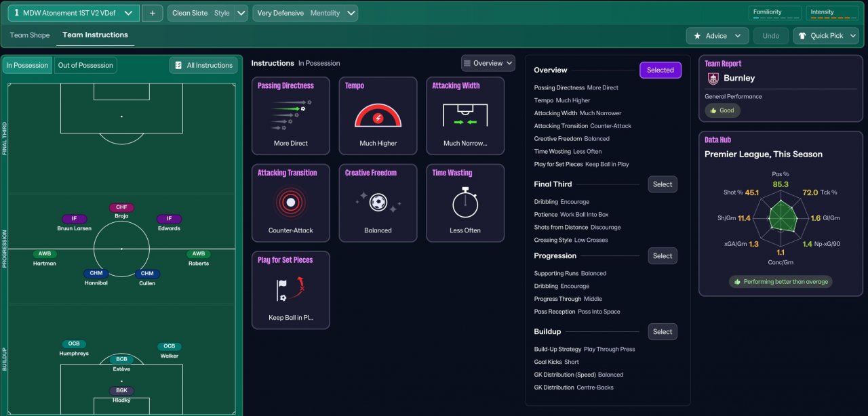The height and width of the screenshot is (416, 868).
Task: Click the Familiarity progress bar
Action: point(775,18)
